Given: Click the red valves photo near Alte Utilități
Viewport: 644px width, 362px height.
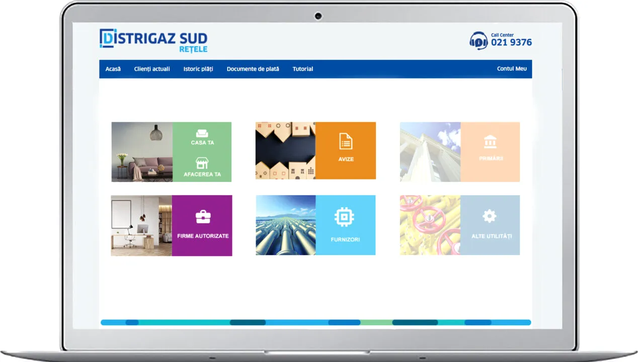Looking at the screenshot, I should coord(429,225).
